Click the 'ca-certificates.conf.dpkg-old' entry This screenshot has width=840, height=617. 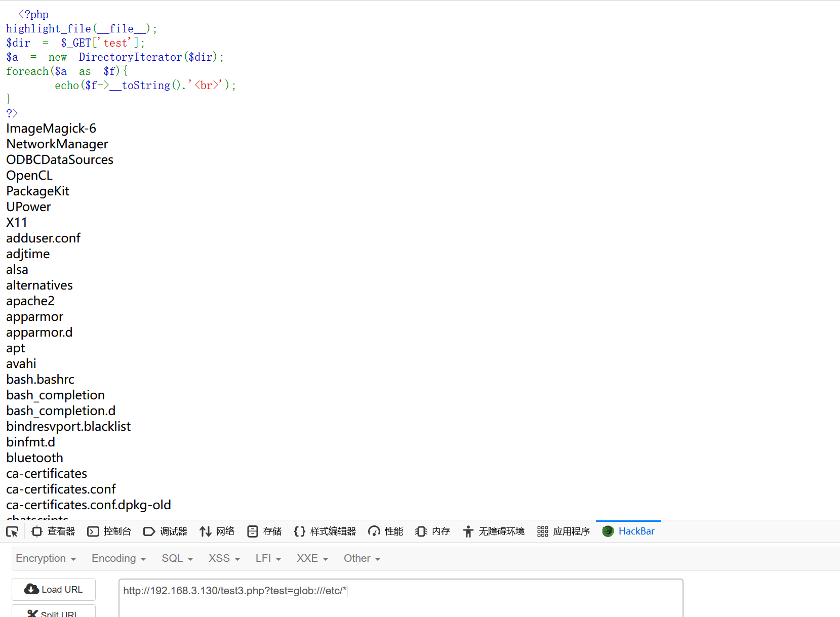(x=89, y=505)
